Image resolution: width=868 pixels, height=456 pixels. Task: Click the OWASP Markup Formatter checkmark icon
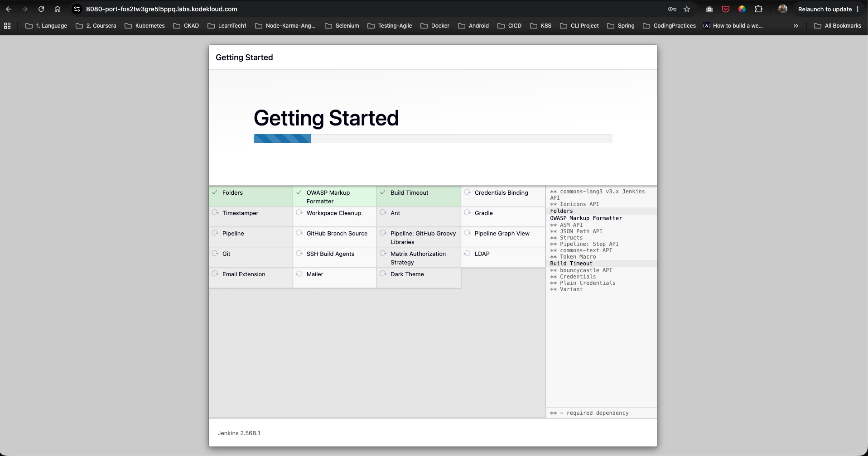[299, 192]
